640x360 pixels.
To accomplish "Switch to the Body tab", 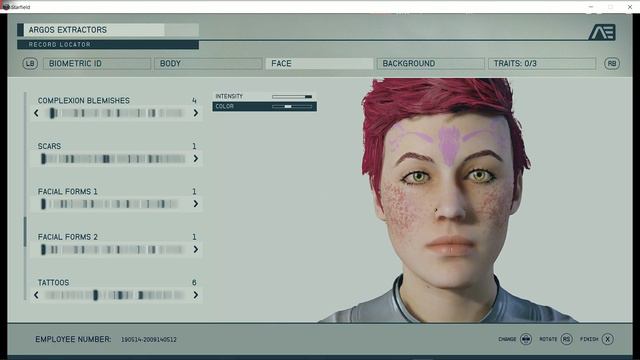I will 208,64.
